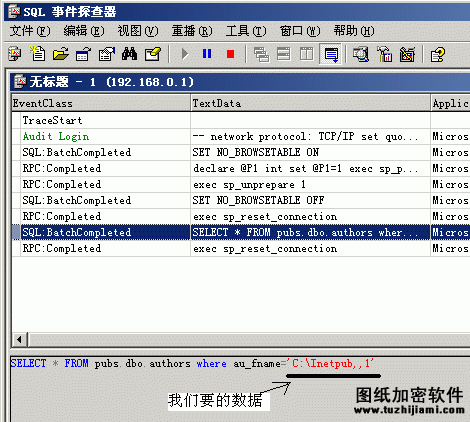470x422 pixels.
Task: Open the trace Properties icon
Action: coord(107,54)
